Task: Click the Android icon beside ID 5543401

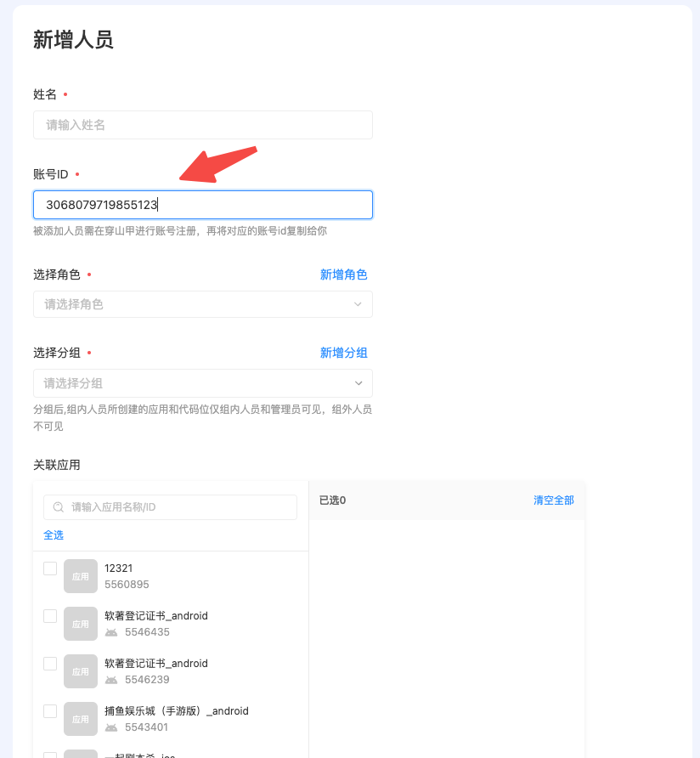Action: coord(111,727)
